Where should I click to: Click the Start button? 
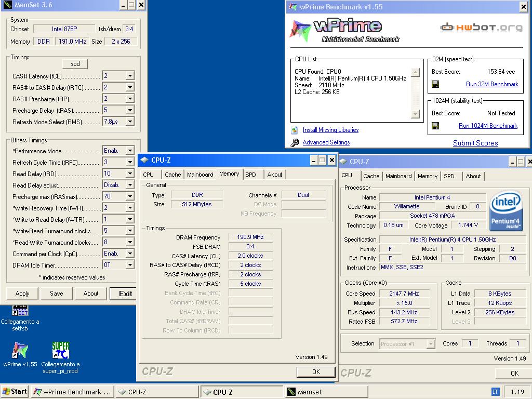pyautogui.click(x=15, y=392)
